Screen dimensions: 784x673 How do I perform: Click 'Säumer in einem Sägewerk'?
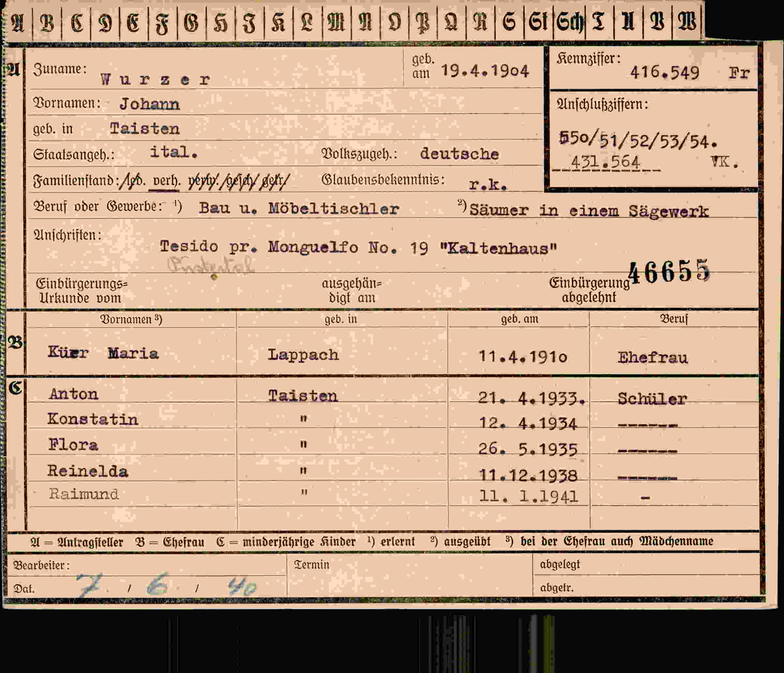588,211
